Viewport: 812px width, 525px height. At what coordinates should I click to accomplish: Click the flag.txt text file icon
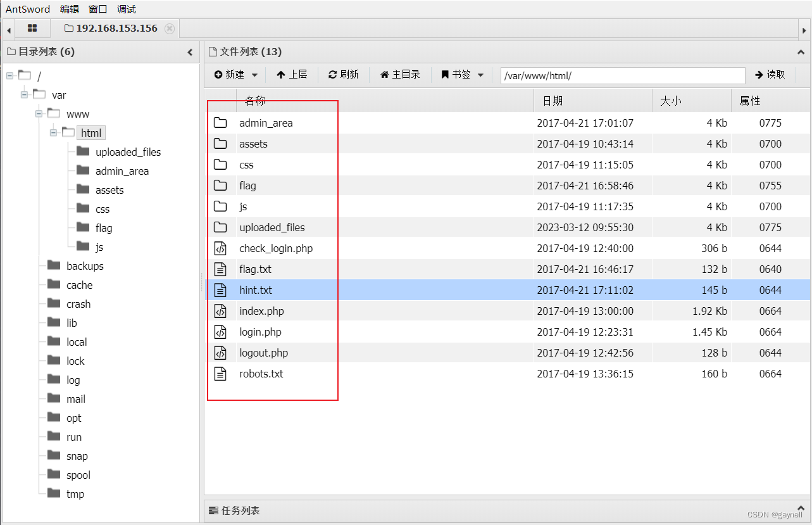click(x=220, y=269)
